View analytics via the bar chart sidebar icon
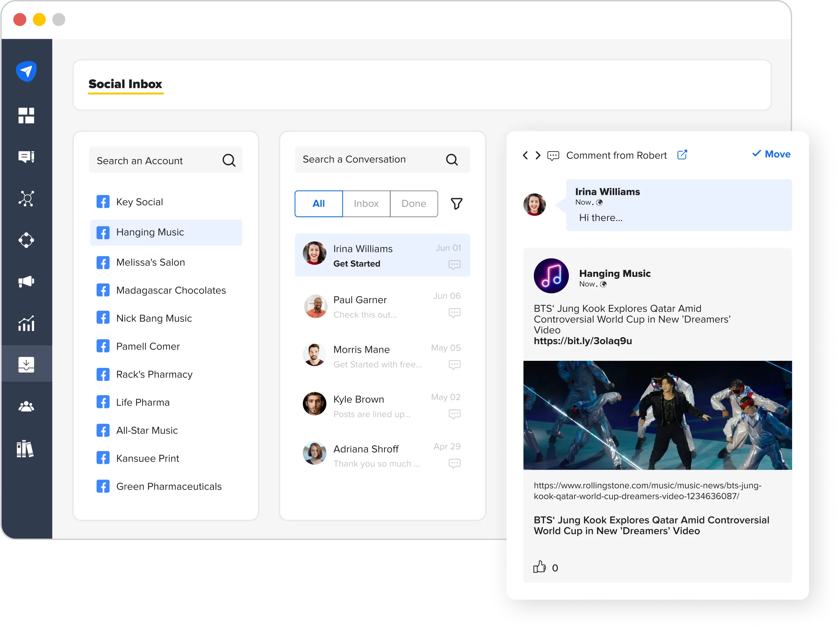Image resolution: width=840 pixels, height=631 pixels. tap(26, 323)
